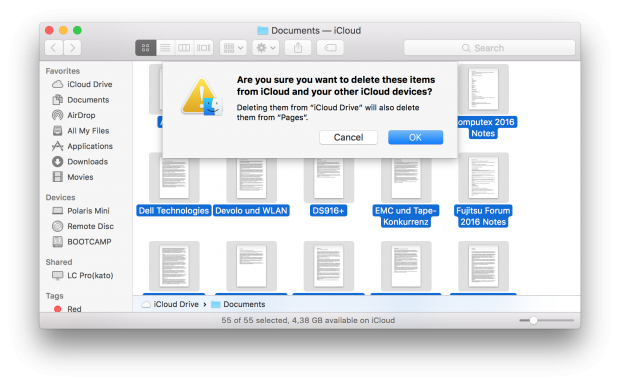
Task: Switch to column view
Action: coord(184,48)
